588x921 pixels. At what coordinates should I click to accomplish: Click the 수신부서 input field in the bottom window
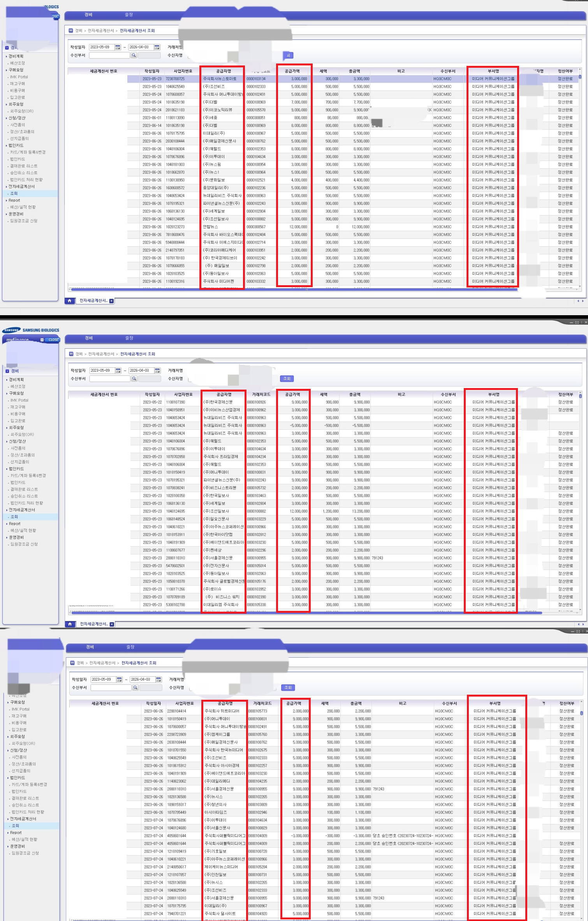pos(111,688)
